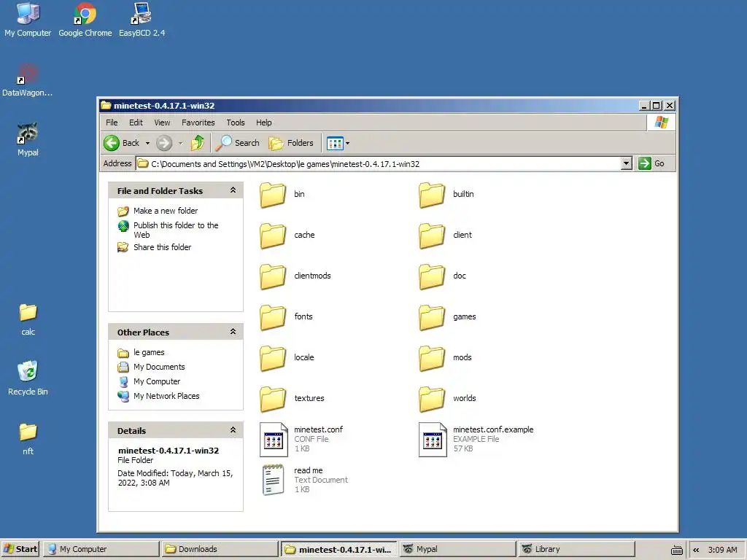
Task: Click the Go button beside address bar
Action: 651,164
